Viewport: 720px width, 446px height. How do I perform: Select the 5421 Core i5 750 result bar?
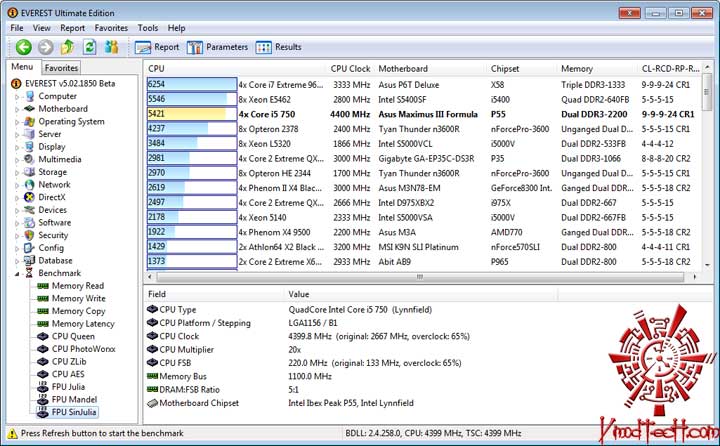191,114
